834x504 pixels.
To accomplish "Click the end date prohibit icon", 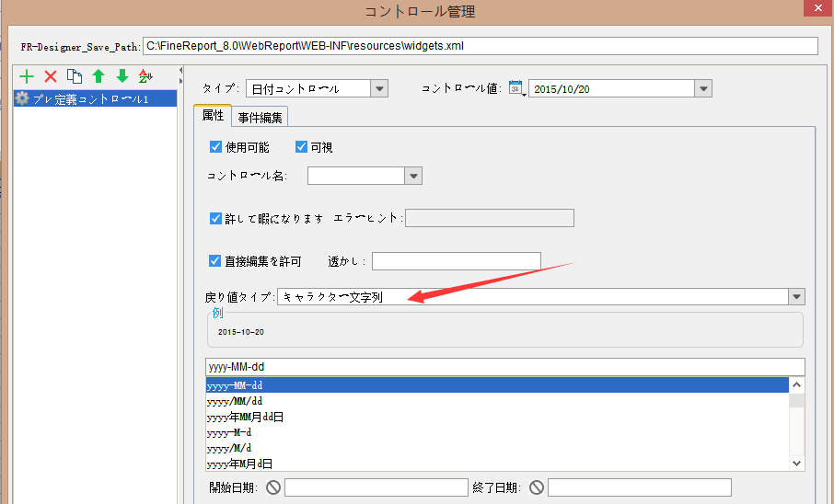I will pyautogui.click(x=537, y=487).
